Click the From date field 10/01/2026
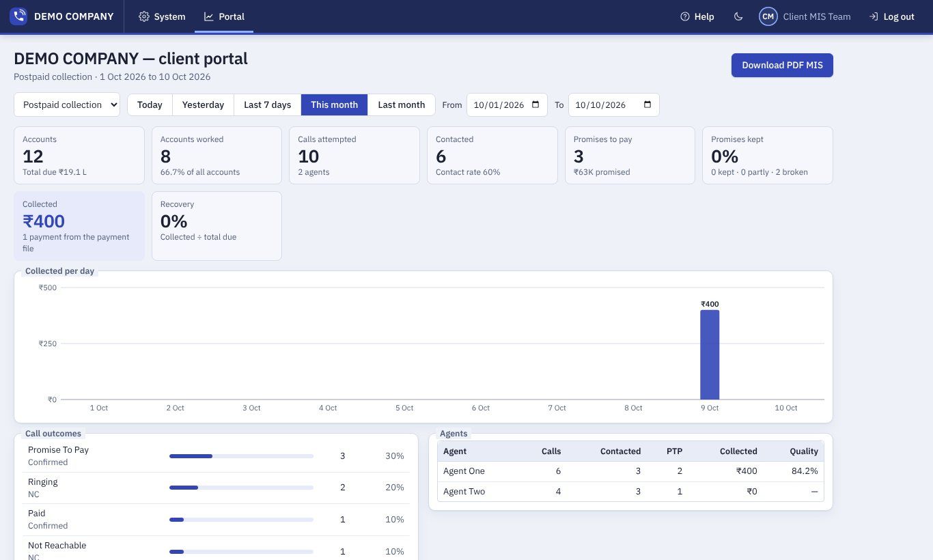933x560 pixels. point(507,104)
